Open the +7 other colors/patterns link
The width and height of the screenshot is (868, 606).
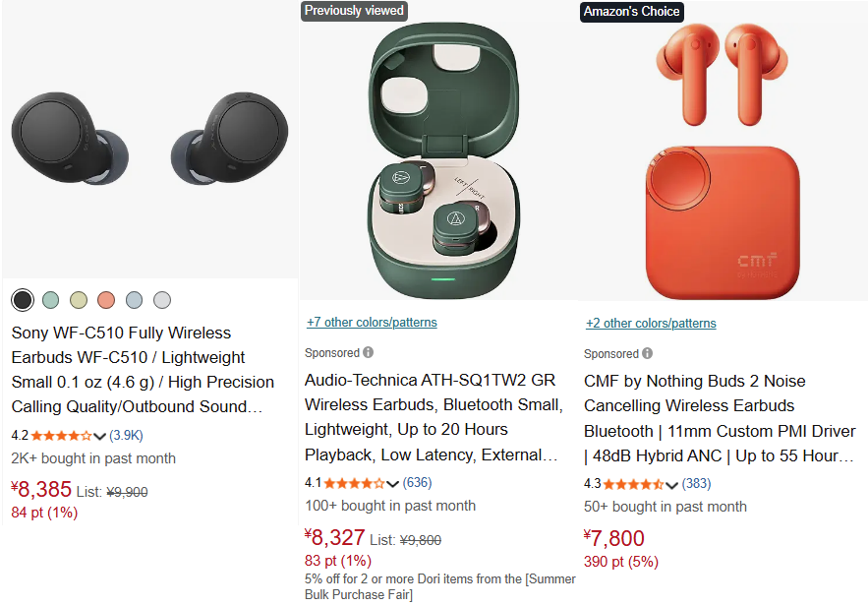click(372, 323)
